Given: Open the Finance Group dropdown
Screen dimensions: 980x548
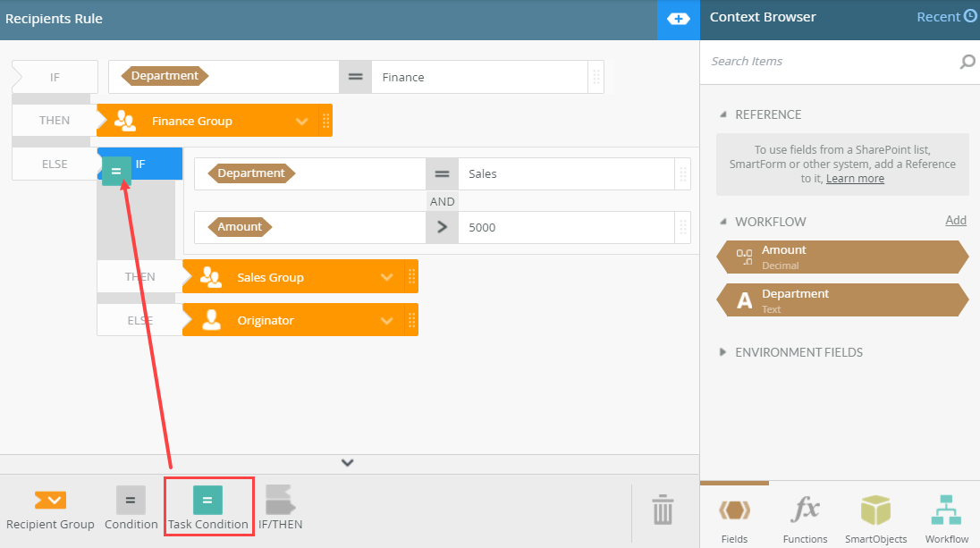Looking at the screenshot, I should [x=302, y=122].
